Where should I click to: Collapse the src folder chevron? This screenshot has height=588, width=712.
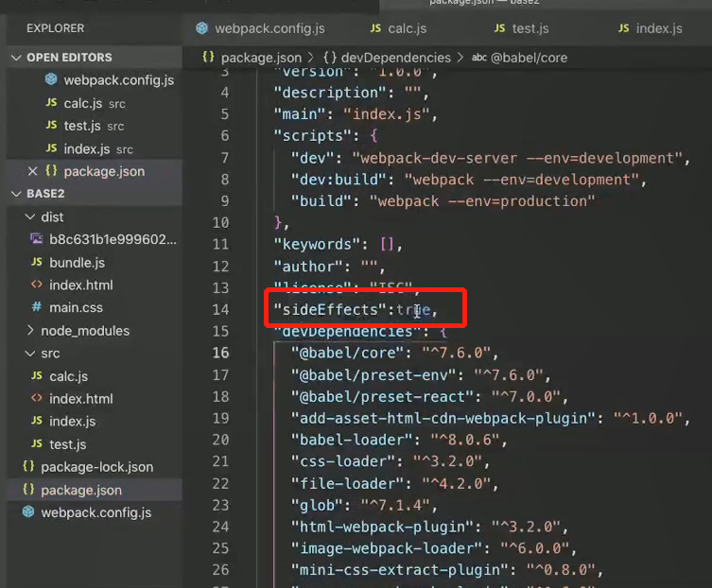click(30, 354)
